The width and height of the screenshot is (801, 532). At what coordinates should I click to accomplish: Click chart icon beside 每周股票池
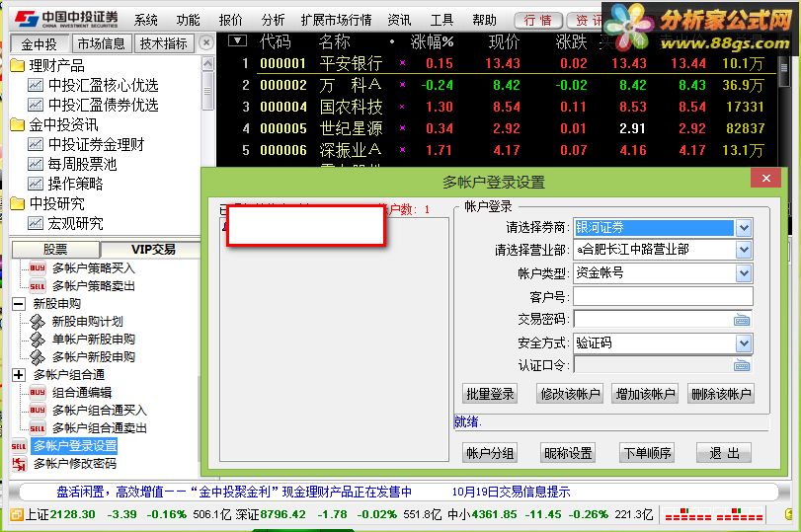(x=36, y=164)
